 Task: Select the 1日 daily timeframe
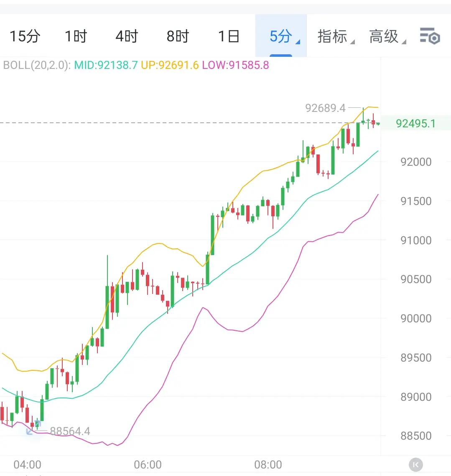[229, 36]
